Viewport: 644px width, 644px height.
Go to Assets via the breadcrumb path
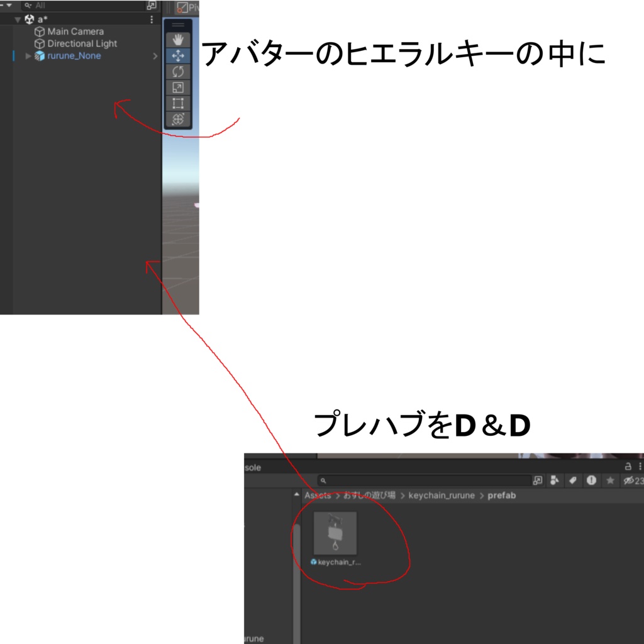pyautogui.click(x=318, y=495)
